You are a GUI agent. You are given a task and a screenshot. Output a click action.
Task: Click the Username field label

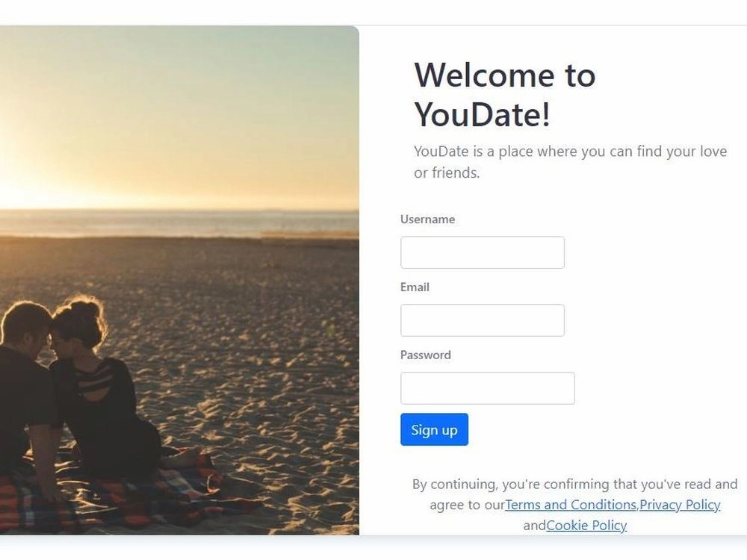tap(427, 219)
